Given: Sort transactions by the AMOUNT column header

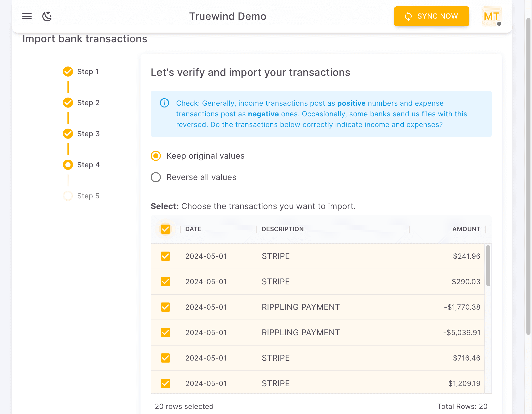Looking at the screenshot, I should pyautogui.click(x=466, y=229).
